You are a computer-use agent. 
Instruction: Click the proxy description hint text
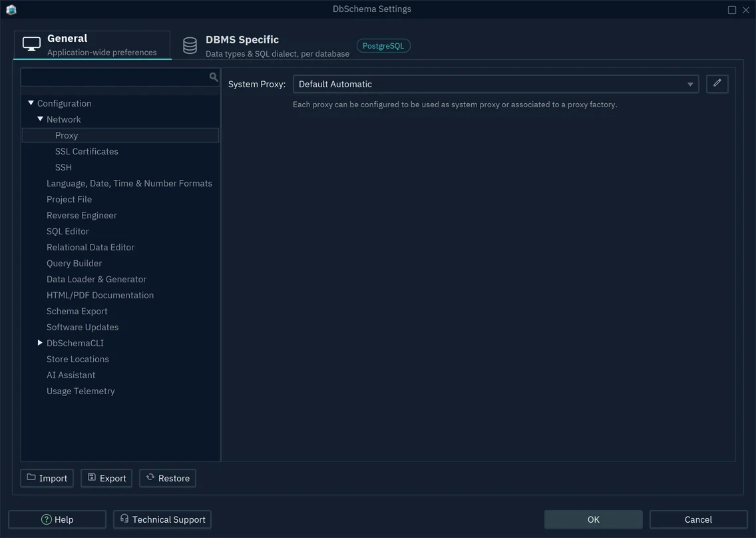pyautogui.click(x=455, y=105)
